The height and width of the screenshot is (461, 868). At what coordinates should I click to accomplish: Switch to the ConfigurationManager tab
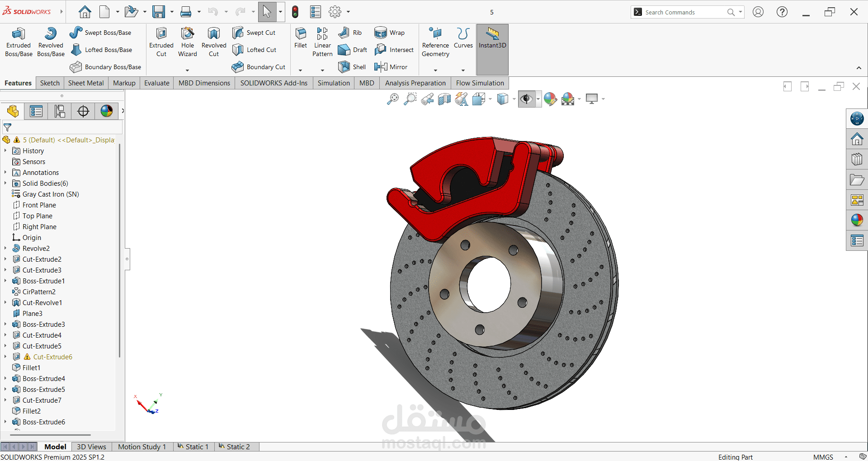click(59, 111)
